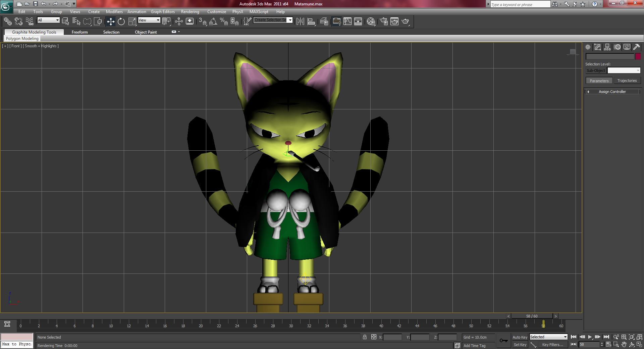Select the Move transform tool

(x=110, y=22)
